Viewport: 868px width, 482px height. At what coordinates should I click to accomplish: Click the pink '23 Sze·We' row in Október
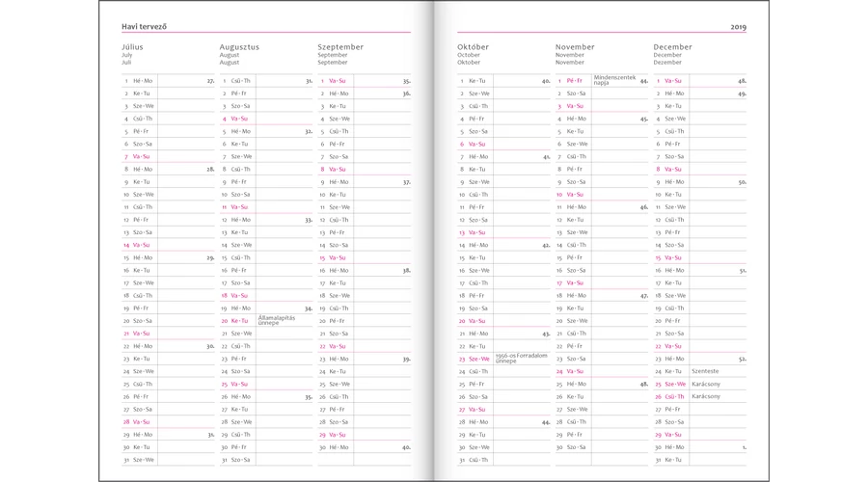coord(503,359)
